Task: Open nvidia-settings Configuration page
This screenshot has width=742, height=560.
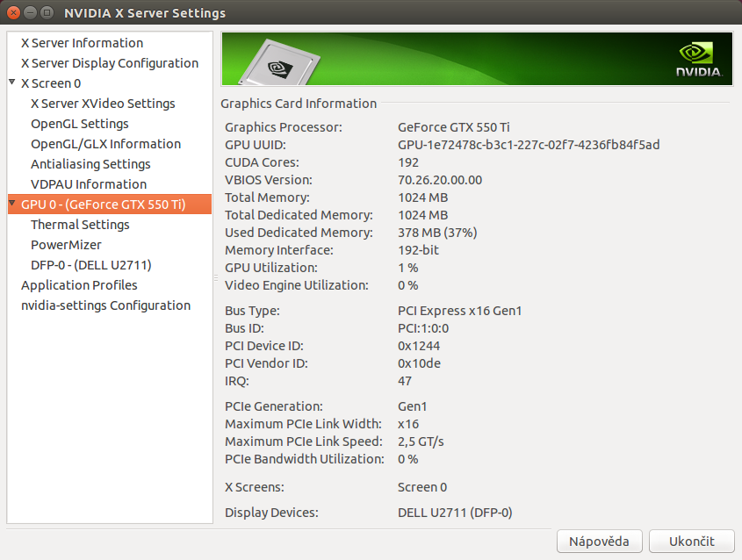Action: pyautogui.click(x=105, y=305)
